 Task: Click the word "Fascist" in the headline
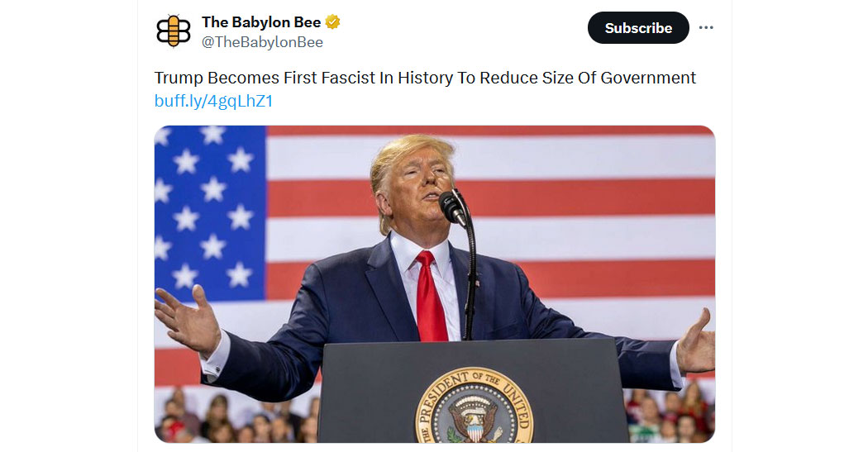(329, 78)
